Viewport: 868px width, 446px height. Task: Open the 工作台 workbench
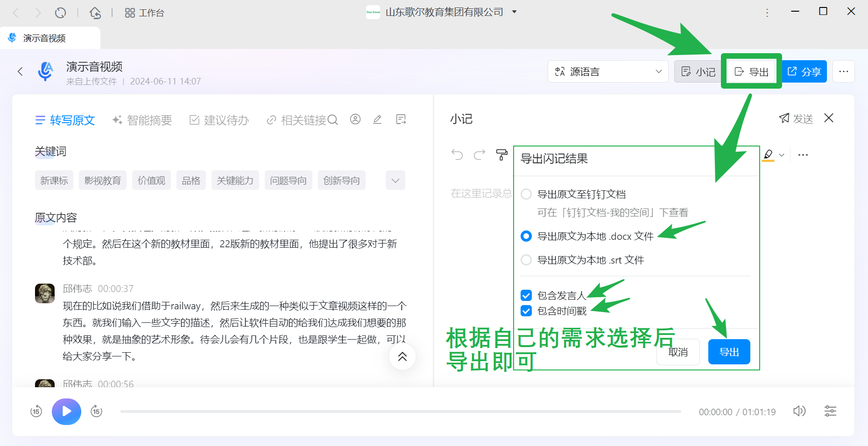coord(144,13)
